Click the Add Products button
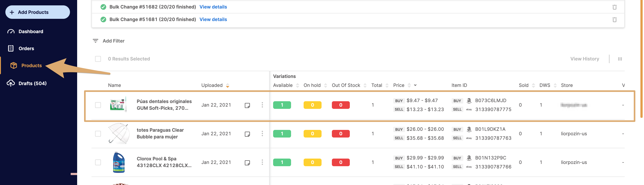 tap(37, 12)
